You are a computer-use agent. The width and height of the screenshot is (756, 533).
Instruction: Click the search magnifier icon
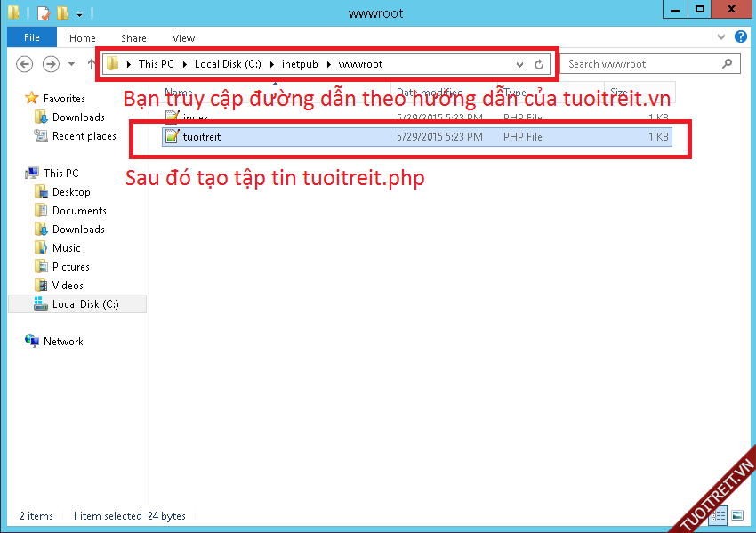(728, 64)
